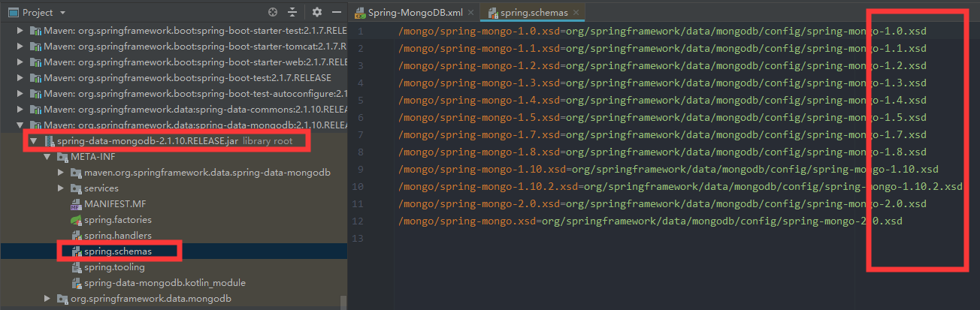The image size is (980, 310).
Task: Open the Project view dropdown
Action: click(62, 13)
